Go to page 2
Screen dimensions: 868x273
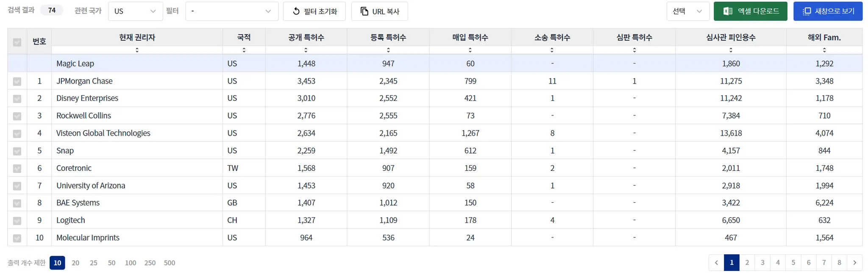[747, 262]
